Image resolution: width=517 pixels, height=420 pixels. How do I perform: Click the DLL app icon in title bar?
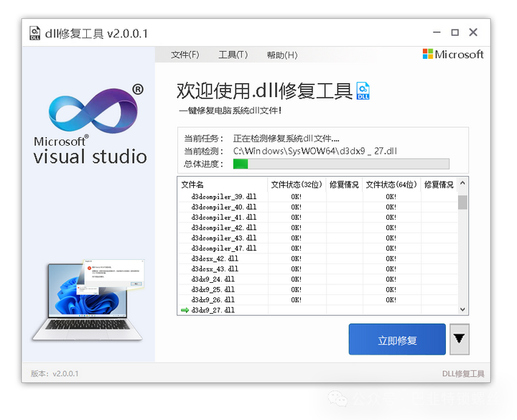point(34,33)
